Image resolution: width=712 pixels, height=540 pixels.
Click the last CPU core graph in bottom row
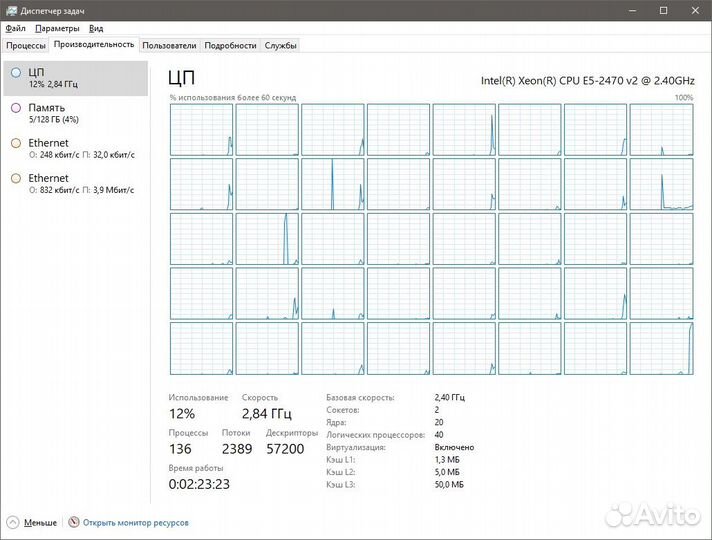662,348
